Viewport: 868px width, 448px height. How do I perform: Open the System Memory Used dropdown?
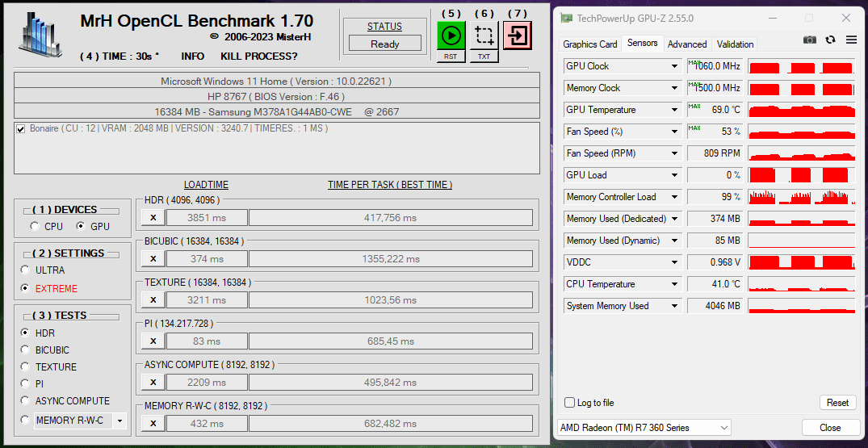pos(674,306)
